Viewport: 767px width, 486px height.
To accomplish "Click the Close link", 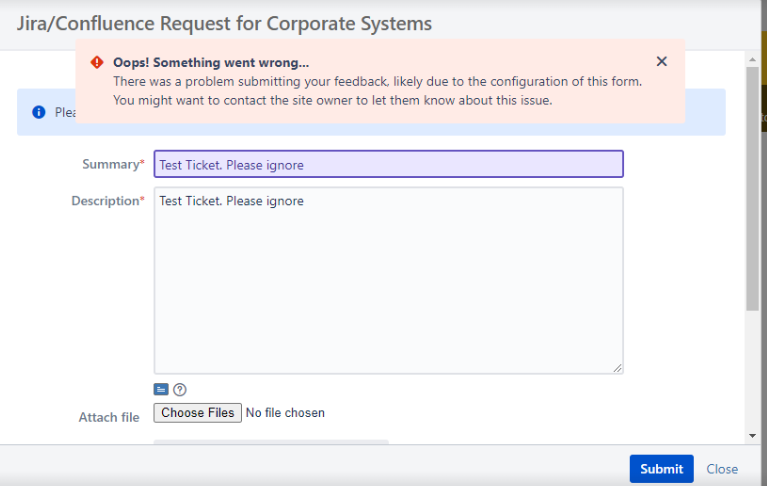I will (722, 469).
